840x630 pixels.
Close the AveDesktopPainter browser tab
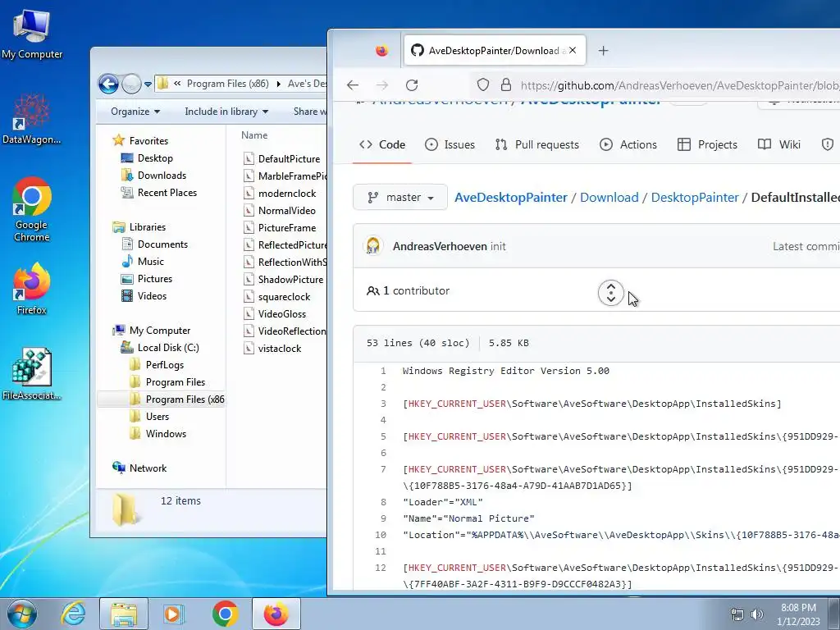coord(573,50)
